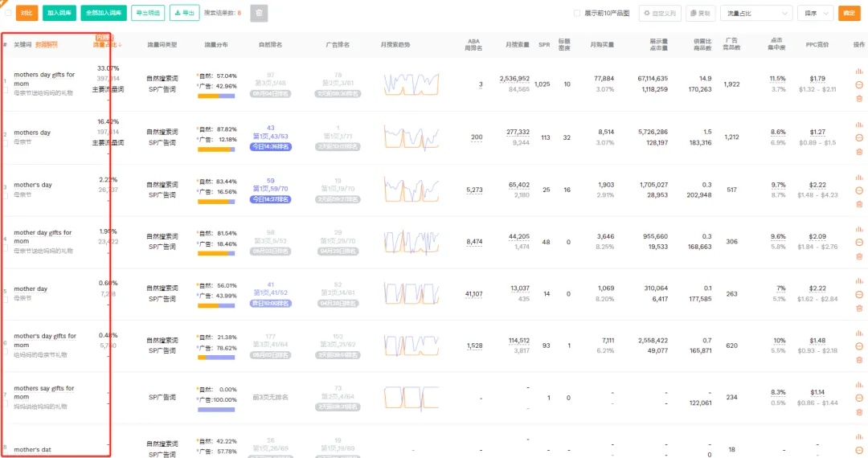The image size is (868, 458).
Task: Click the 2,536,952 monthly search volume
Action: tap(514, 79)
